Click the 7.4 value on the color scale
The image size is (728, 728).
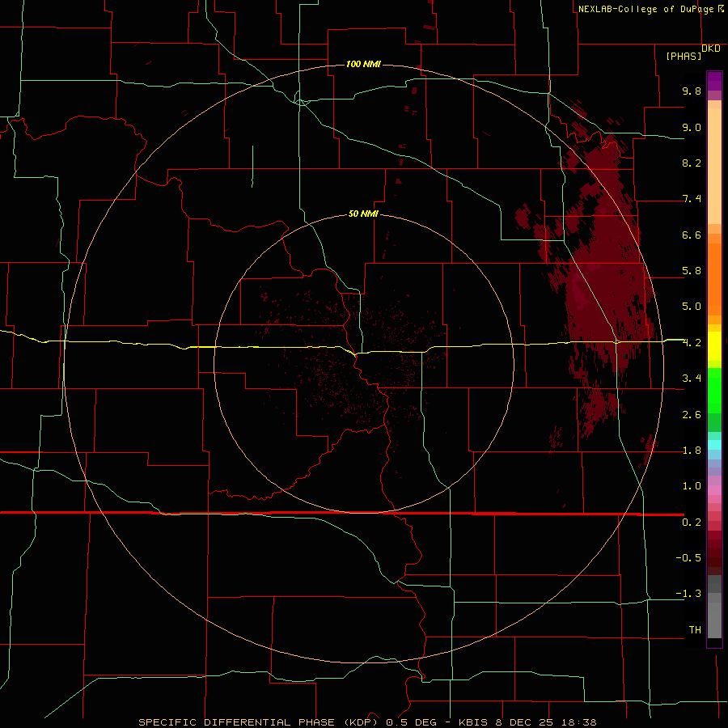pyautogui.click(x=692, y=199)
